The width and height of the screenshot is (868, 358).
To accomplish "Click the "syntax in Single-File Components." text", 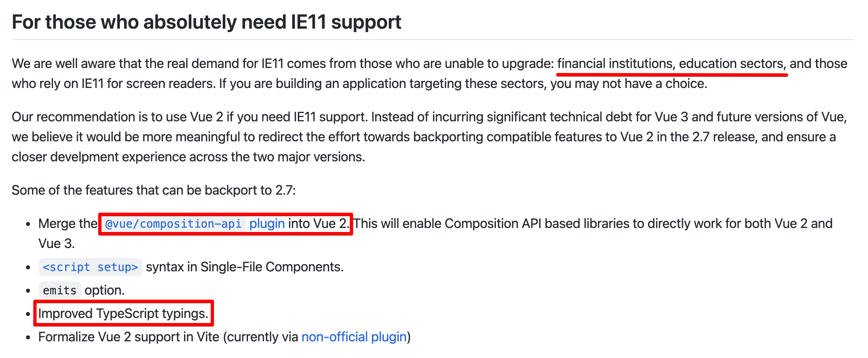I will (245, 268).
